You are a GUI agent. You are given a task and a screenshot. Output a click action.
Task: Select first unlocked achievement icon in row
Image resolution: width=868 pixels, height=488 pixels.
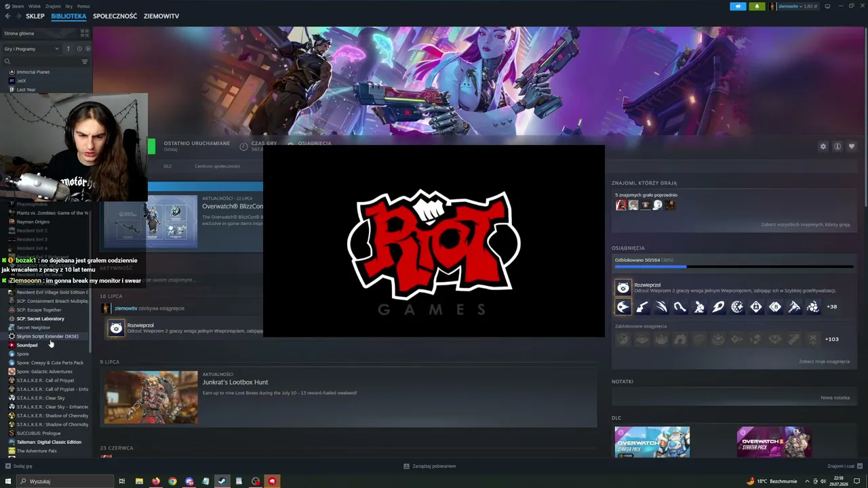[x=623, y=307]
